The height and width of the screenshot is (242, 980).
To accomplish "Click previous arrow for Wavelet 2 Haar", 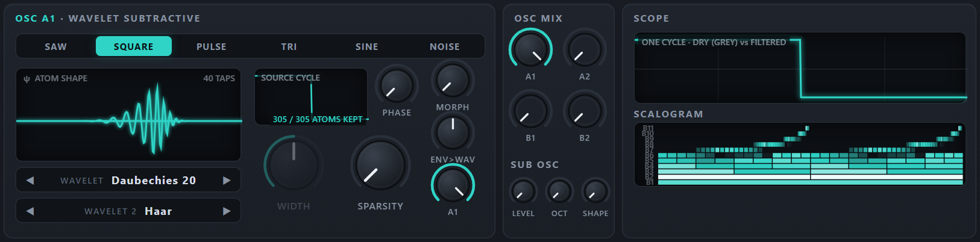I will click(x=30, y=211).
